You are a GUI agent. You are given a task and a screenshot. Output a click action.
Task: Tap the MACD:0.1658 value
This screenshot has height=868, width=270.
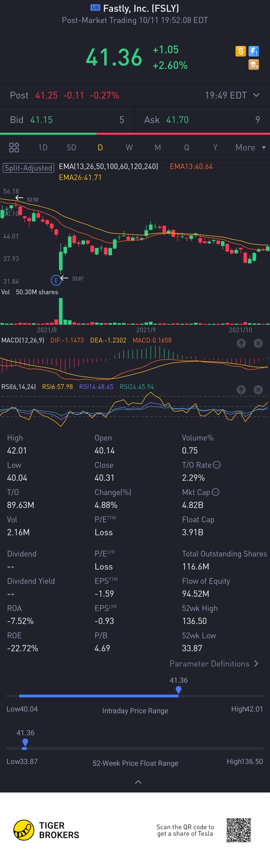coord(152,340)
